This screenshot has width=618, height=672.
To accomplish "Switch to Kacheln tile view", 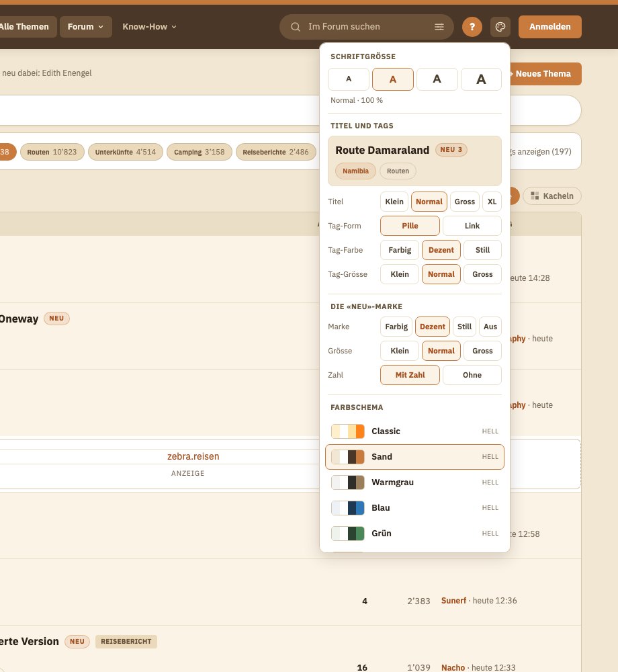I will pos(551,196).
